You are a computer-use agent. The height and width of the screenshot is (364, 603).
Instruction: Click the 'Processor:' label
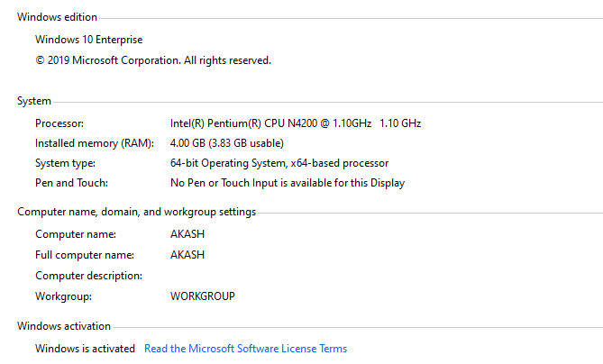click(59, 123)
